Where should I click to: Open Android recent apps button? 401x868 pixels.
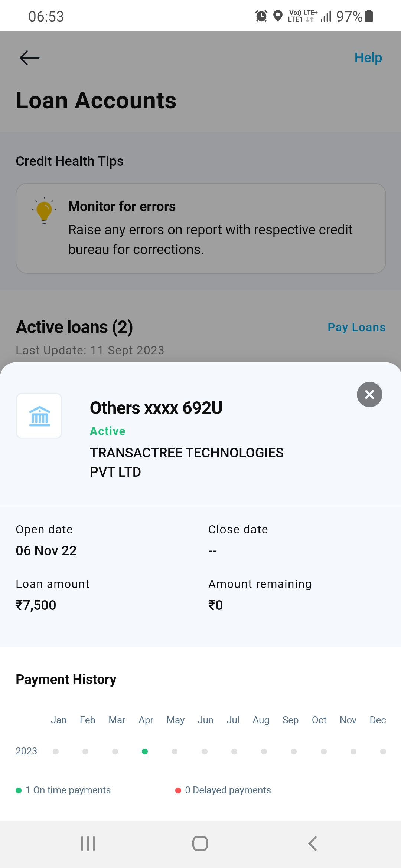click(88, 844)
